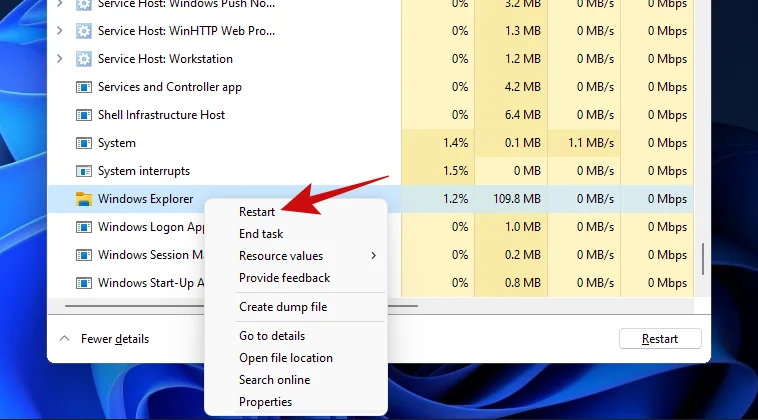The height and width of the screenshot is (420, 758).
Task: Expand the Service Host: WinHTTP Web Pro group
Action: [59, 31]
